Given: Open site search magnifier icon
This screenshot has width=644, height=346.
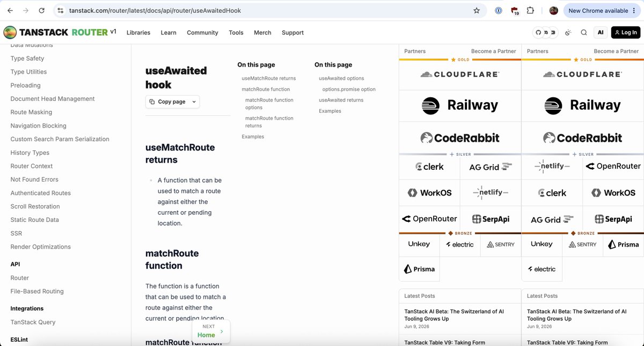Looking at the screenshot, I should (584, 32).
